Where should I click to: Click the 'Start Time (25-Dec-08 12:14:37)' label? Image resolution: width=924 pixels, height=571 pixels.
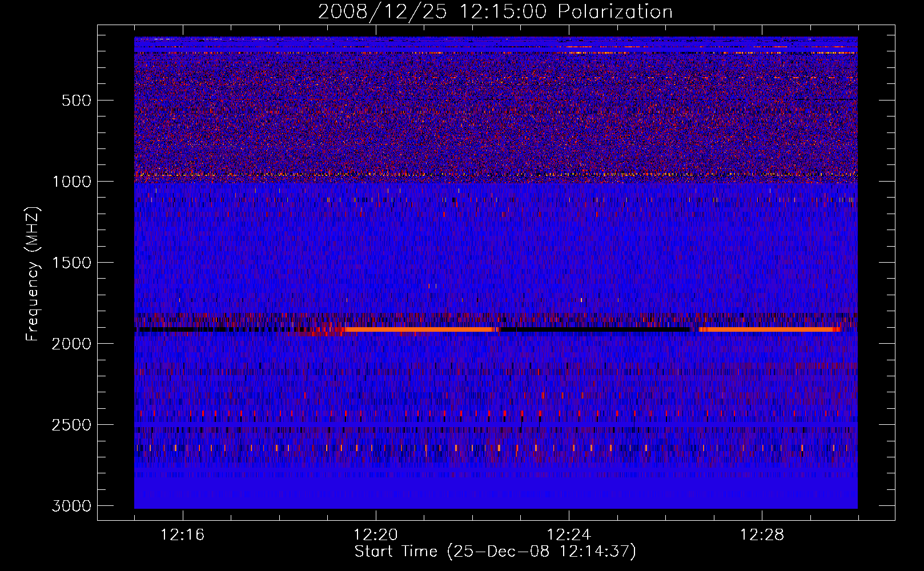pyautogui.click(x=495, y=552)
